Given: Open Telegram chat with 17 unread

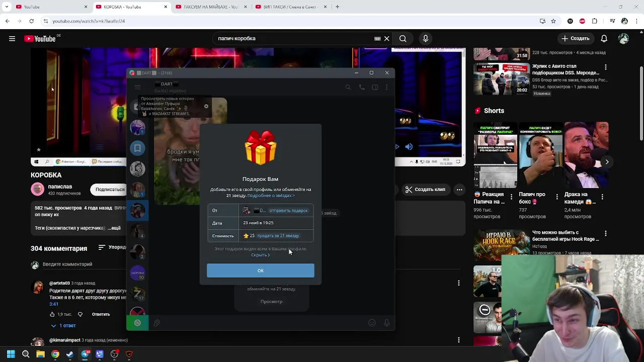Looking at the screenshot, I should coord(137,294).
